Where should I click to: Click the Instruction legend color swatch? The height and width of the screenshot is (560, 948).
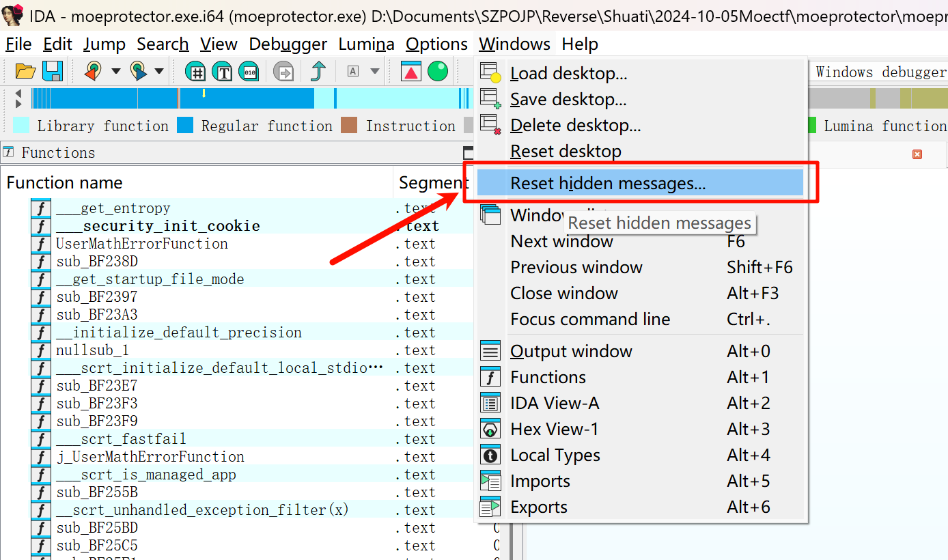pyautogui.click(x=349, y=126)
